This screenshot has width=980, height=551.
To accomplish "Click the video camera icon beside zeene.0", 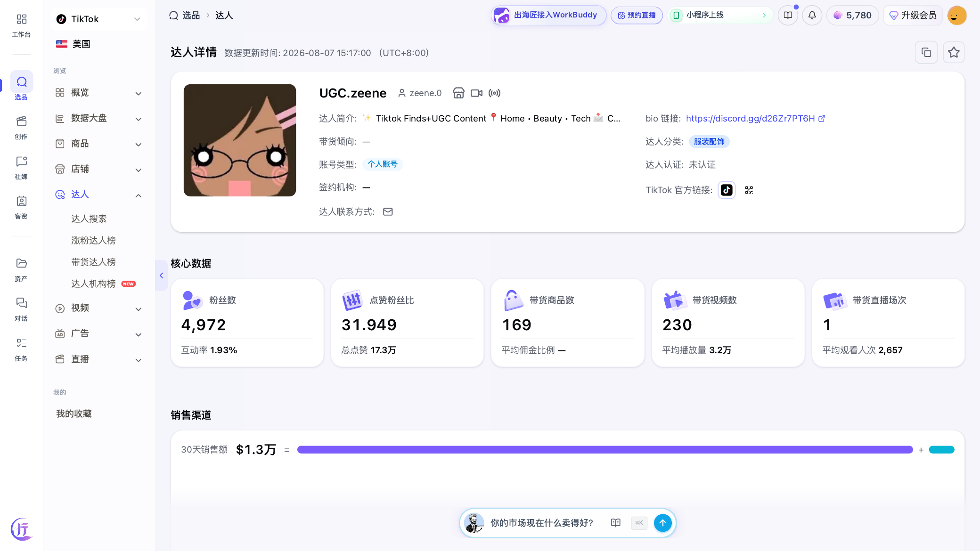I will click(x=476, y=93).
